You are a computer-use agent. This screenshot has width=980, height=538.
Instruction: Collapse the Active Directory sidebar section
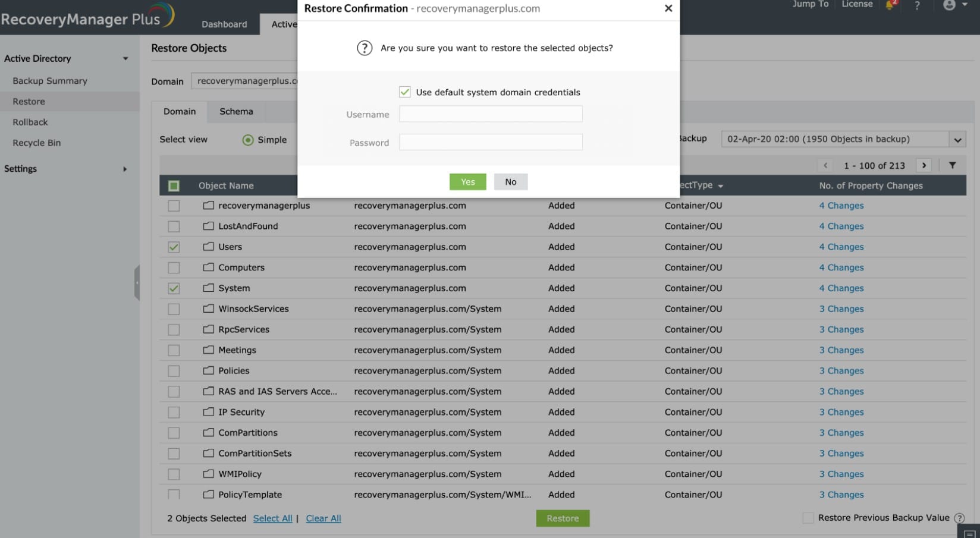(125, 58)
